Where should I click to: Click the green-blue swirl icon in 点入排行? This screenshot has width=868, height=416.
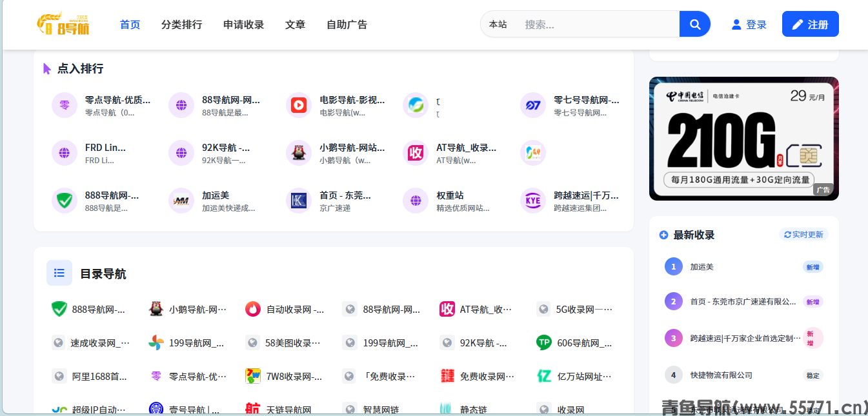tap(416, 105)
